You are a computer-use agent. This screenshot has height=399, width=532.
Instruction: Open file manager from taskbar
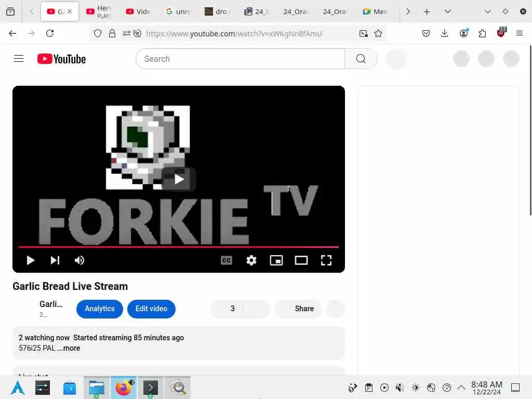(x=96, y=388)
